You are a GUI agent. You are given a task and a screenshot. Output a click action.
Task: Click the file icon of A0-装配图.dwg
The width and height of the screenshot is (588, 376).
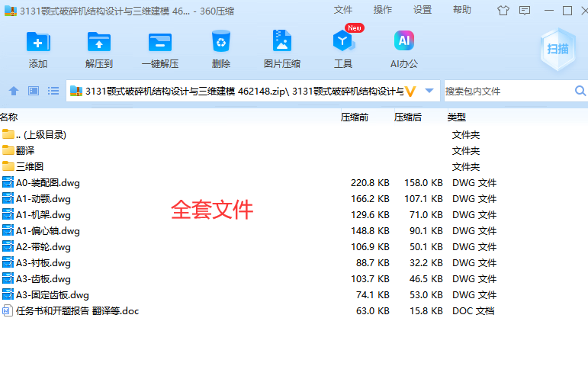pos(8,182)
